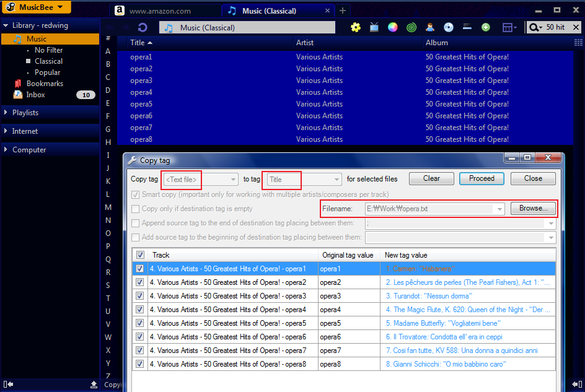Select the Classical filter in the sidebar
The height and width of the screenshot is (392, 585).
tap(48, 61)
